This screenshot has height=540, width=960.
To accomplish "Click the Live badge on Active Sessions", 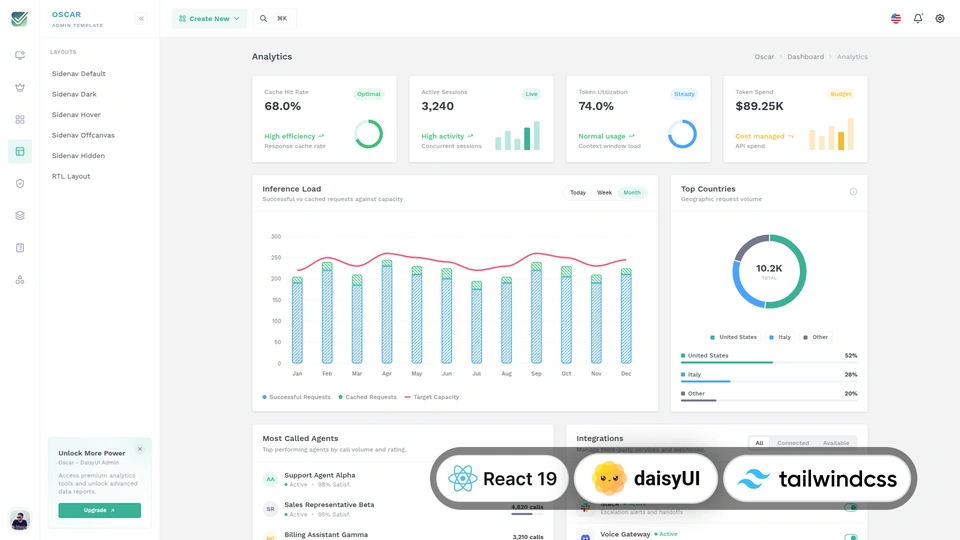I will pos(531,94).
